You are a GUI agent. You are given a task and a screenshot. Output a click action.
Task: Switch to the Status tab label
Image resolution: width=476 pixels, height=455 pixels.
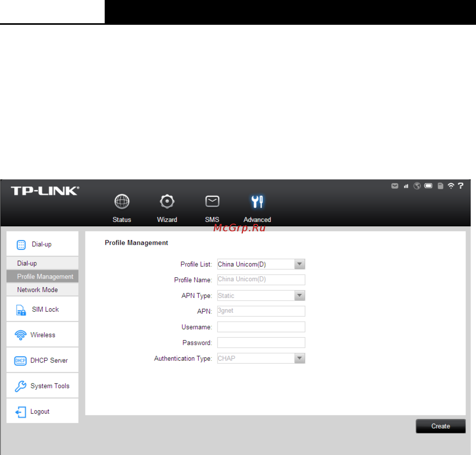click(122, 220)
